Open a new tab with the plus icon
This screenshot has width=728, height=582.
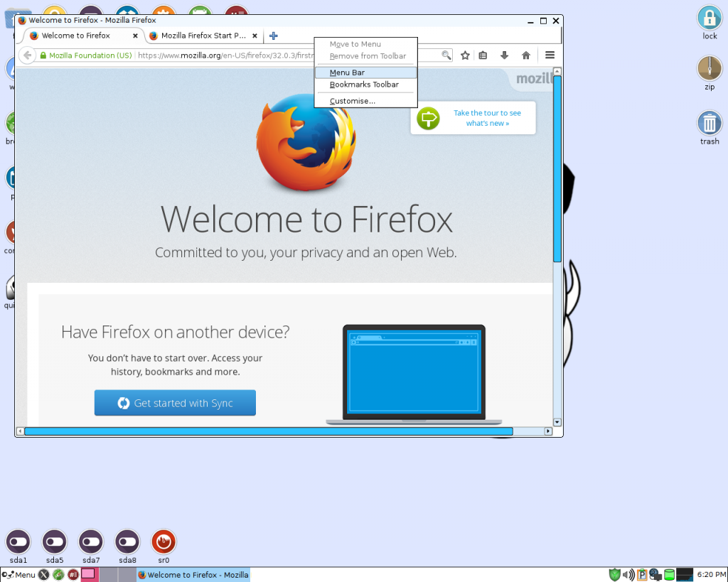[x=274, y=36]
